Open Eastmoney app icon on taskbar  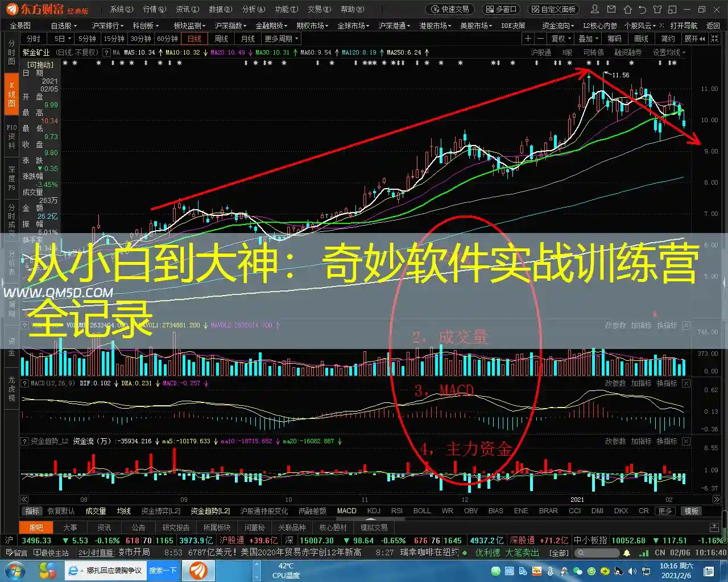pyautogui.click(x=198, y=571)
